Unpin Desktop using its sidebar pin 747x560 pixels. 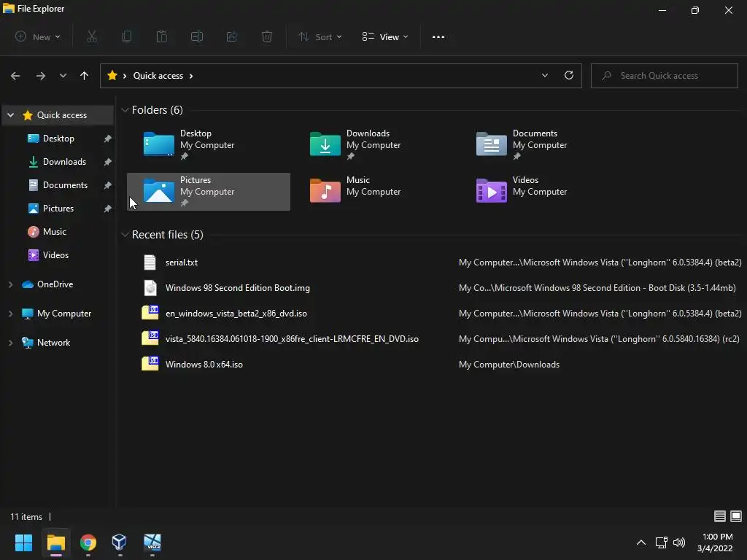pyautogui.click(x=108, y=139)
